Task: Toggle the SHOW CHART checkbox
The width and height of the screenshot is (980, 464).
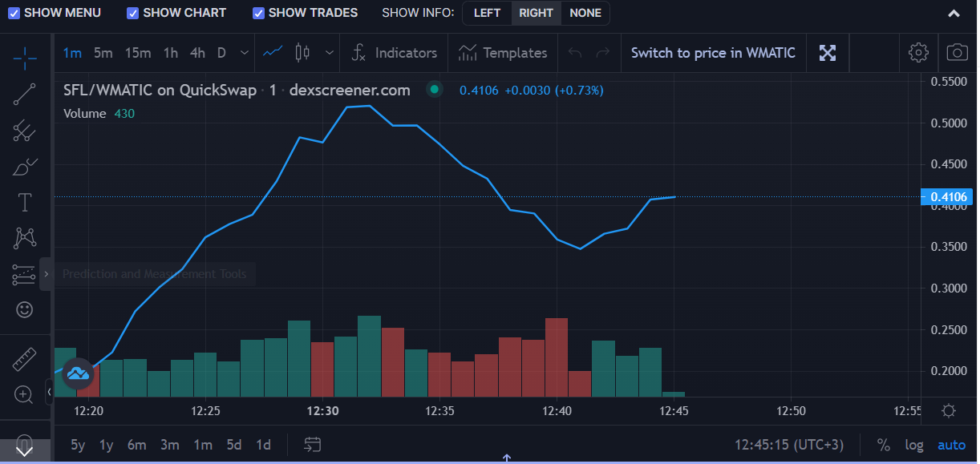Action: (x=133, y=13)
